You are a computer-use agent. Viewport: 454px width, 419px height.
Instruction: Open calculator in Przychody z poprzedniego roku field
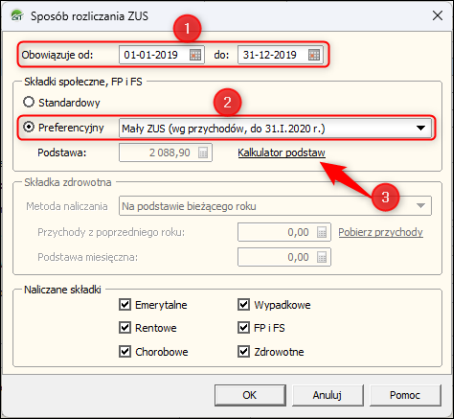(322, 232)
